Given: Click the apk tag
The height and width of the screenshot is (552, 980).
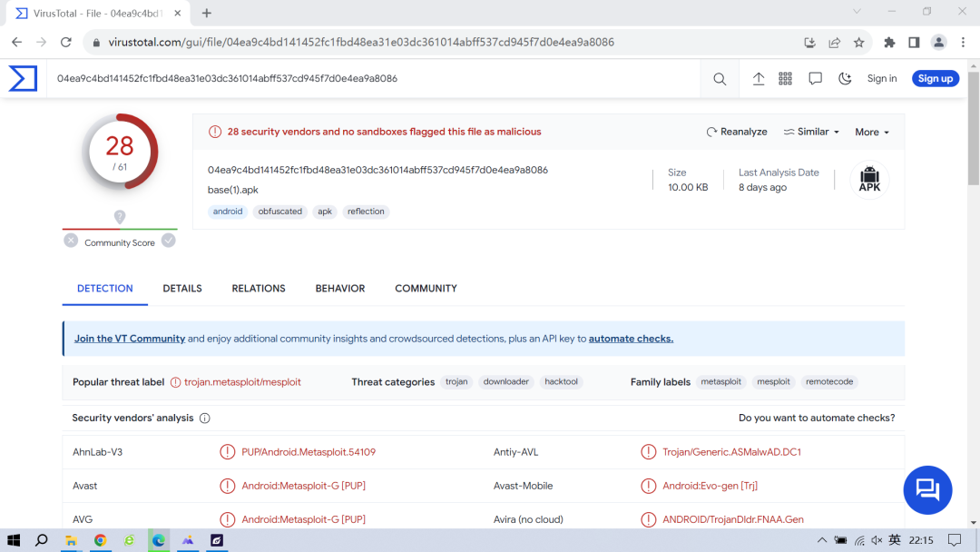Looking at the screenshot, I should click(324, 212).
